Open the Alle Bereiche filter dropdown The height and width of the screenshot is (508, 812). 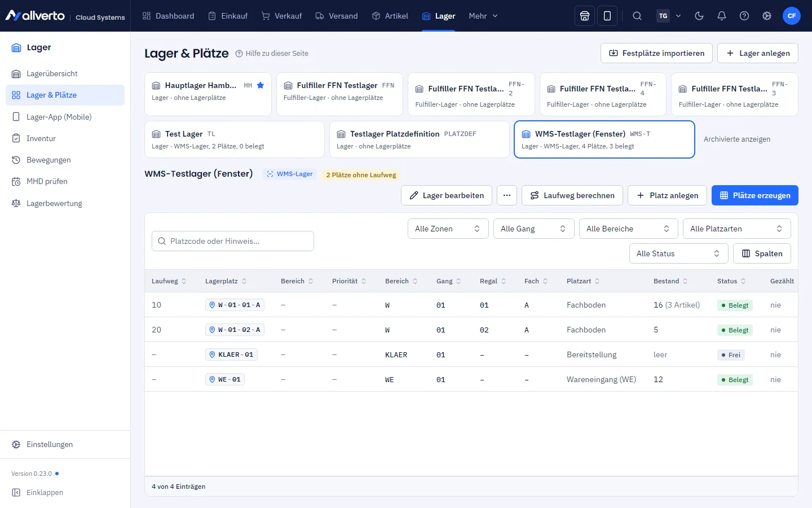629,229
